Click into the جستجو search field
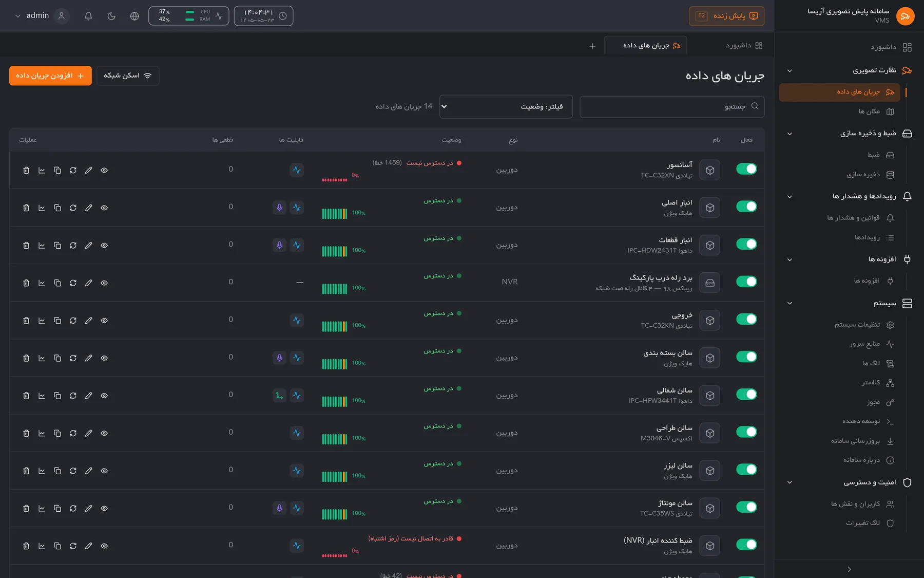 672,107
